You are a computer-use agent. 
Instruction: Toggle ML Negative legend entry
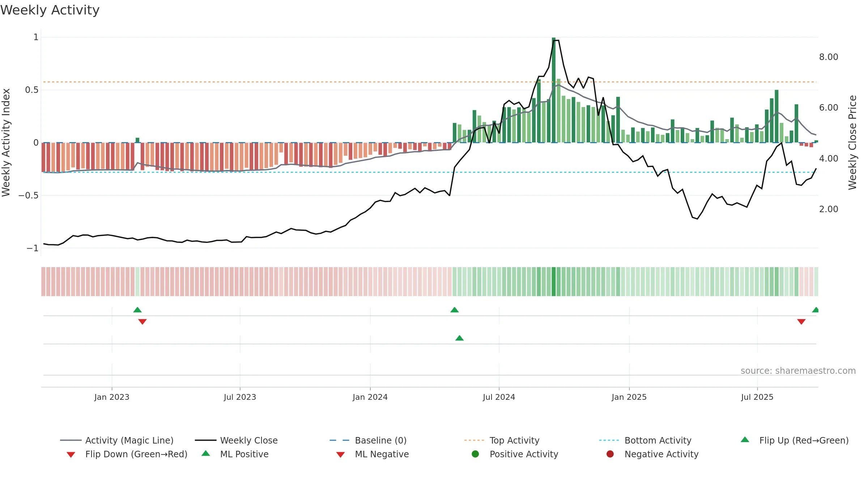pyautogui.click(x=373, y=454)
